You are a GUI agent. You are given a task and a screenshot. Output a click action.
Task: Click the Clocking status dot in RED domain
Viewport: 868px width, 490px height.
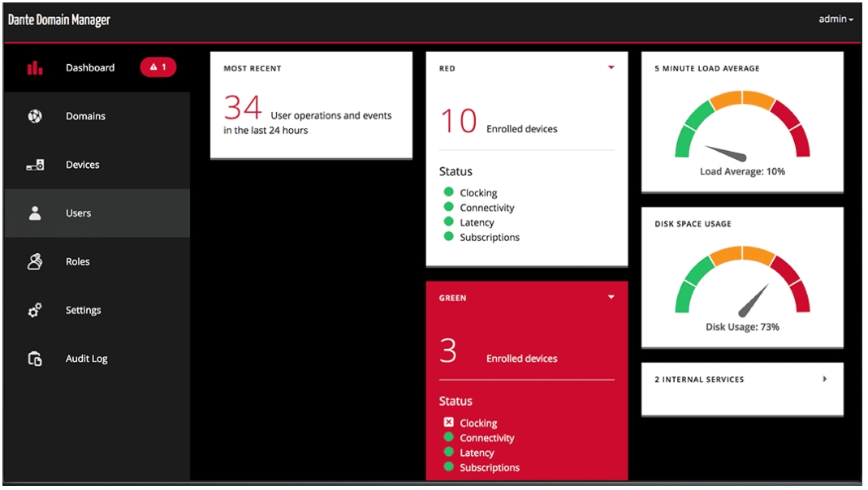448,192
